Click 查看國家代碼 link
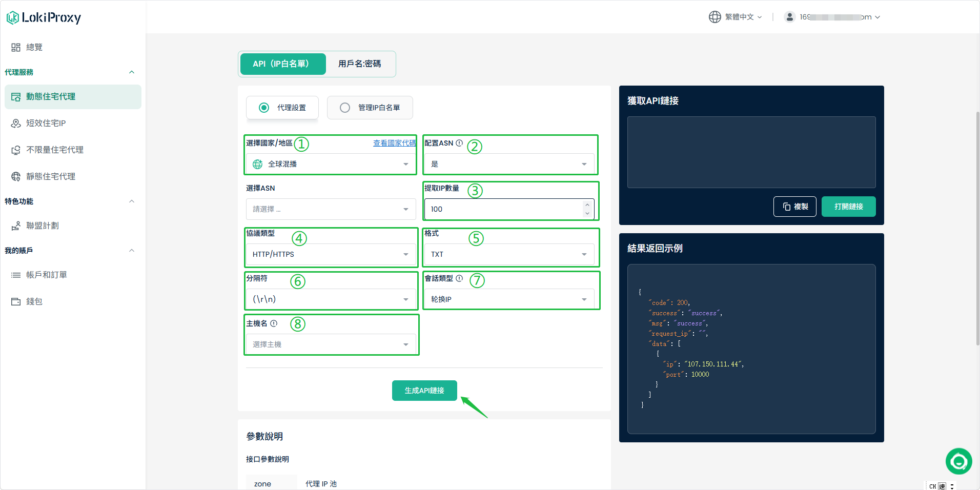Image resolution: width=980 pixels, height=490 pixels. coord(394,143)
